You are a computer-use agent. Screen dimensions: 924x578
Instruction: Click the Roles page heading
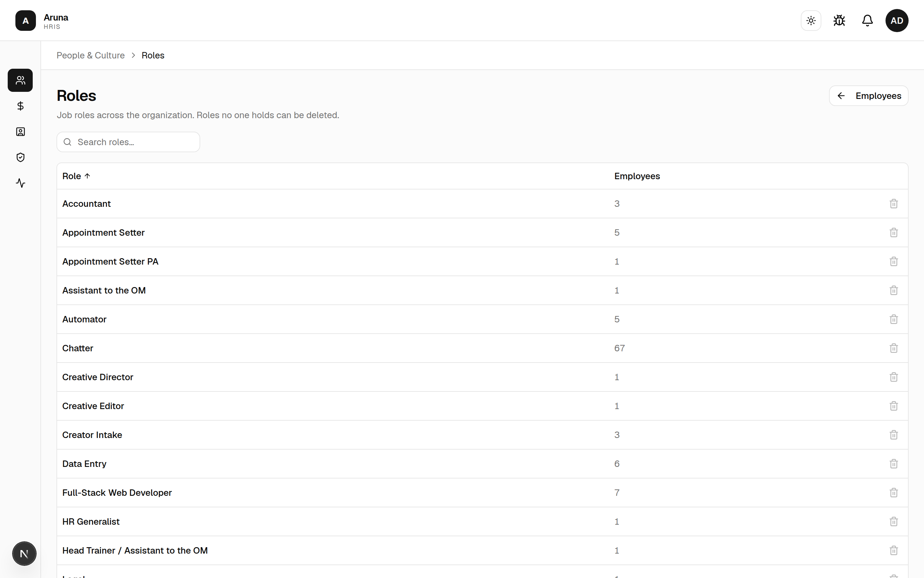pyautogui.click(x=76, y=96)
